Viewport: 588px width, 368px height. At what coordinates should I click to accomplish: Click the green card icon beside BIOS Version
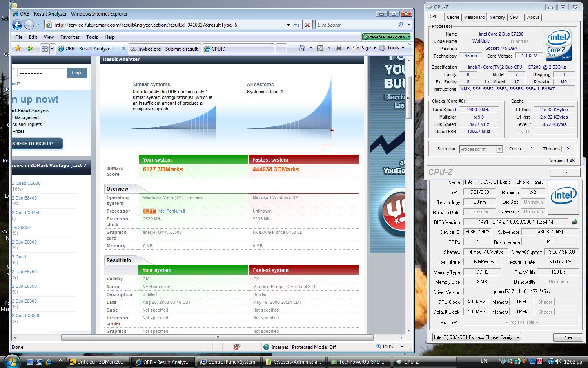tap(575, 222)
